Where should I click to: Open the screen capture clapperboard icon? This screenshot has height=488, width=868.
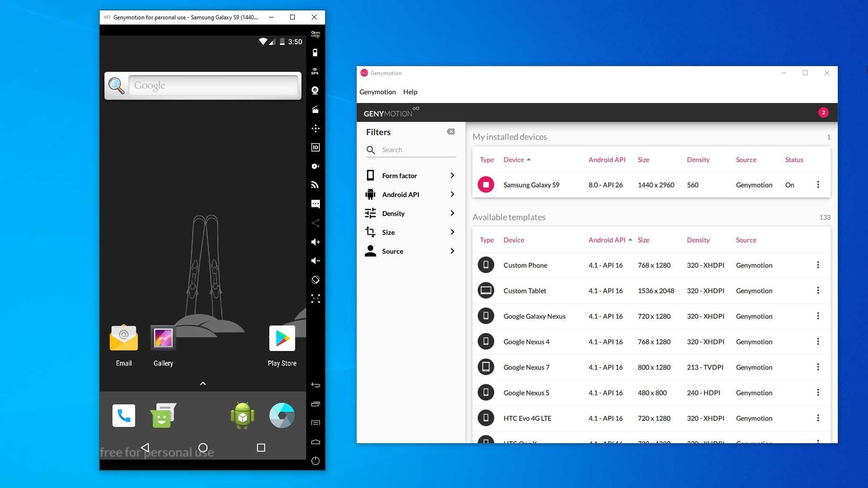pyautogui.click(x=315, y=110)
